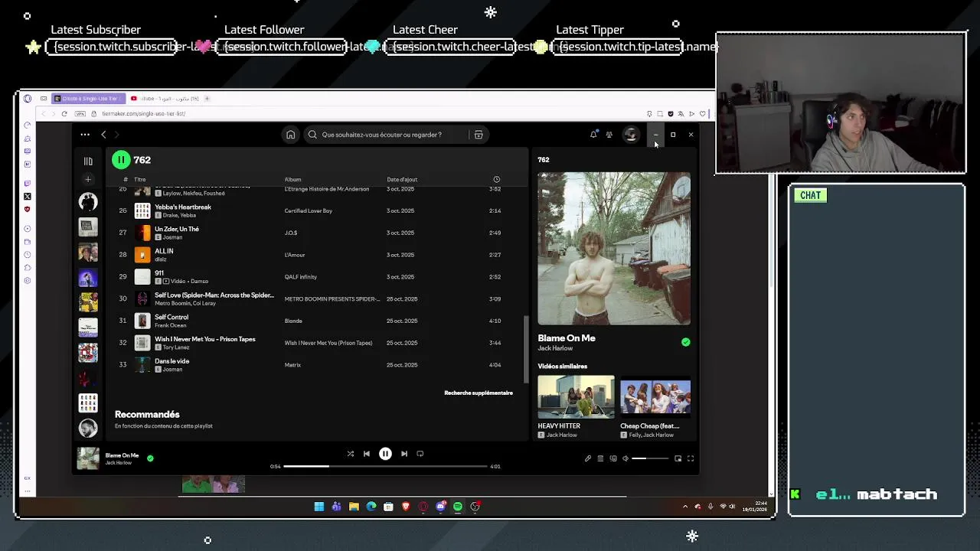The height and width of the screenshot is (551, 980).
Task: Open Frank Ocean artist link
Action: 171,326
